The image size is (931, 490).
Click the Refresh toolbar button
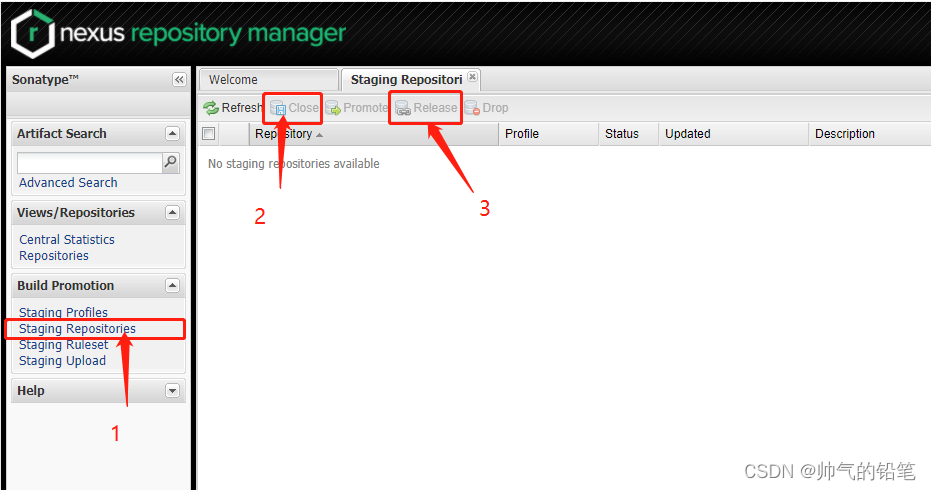[x=233, y=108]
